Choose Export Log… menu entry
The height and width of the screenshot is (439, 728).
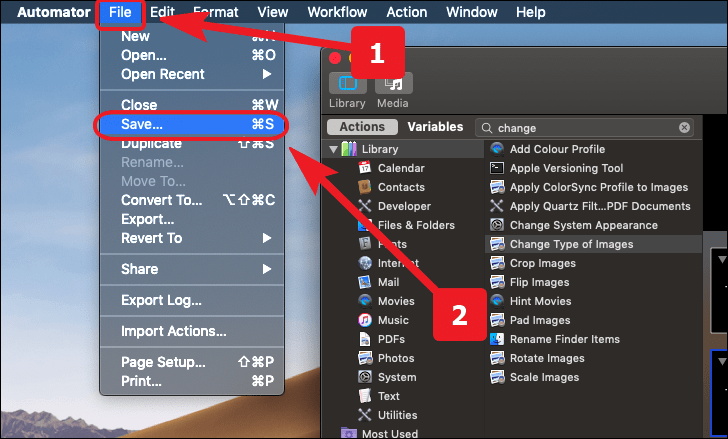(192, 300)
